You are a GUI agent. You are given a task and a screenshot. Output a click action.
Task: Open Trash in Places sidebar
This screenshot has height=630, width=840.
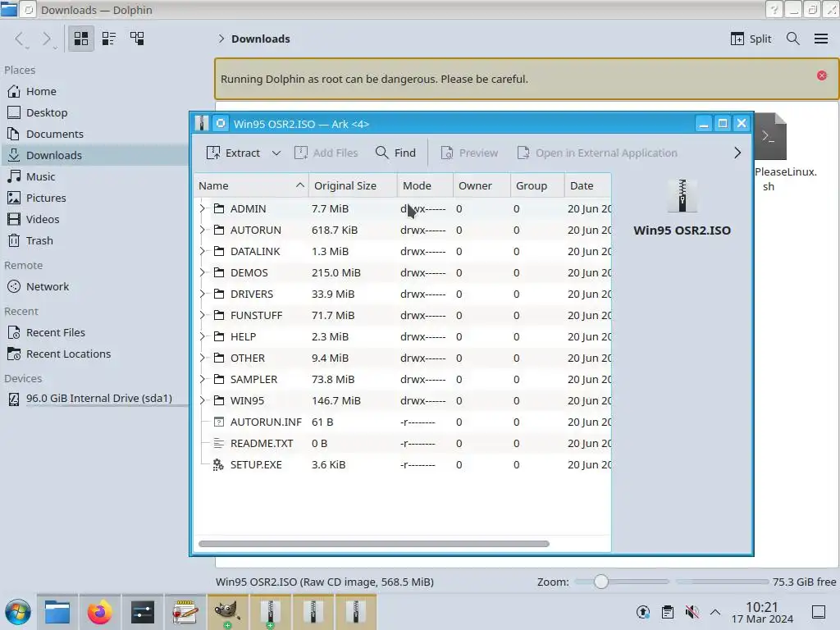click(94, 240)
